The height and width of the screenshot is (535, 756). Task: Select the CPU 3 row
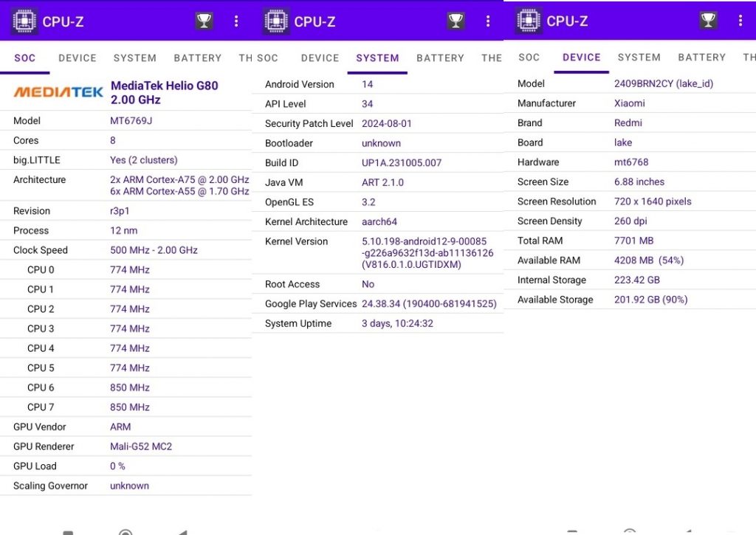126,328
